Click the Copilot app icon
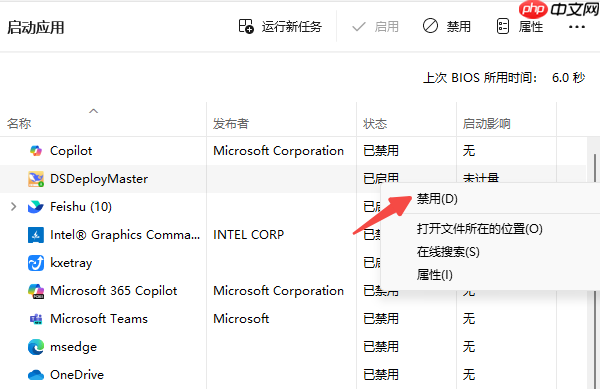Screen dimensions: 600x389 pos(36,151)
